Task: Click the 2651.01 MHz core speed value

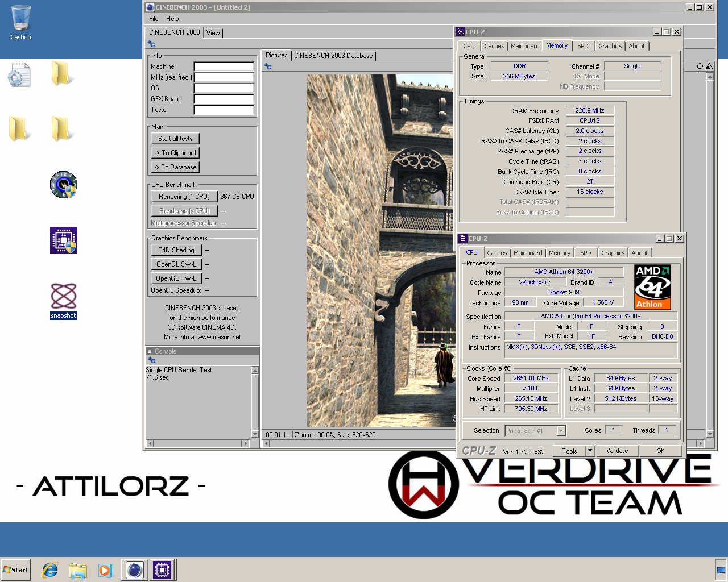Action: point(531,378)
